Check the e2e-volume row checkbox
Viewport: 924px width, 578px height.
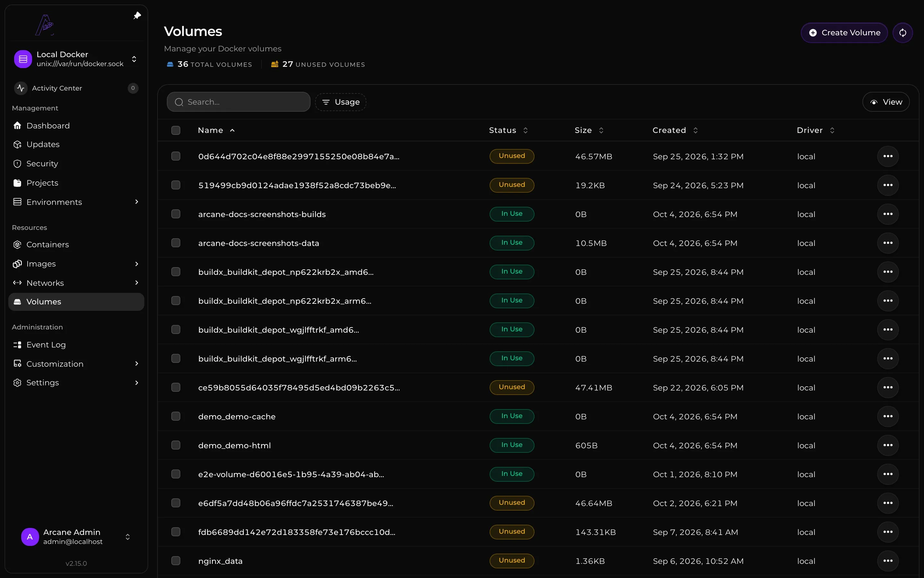pos(175,474)
